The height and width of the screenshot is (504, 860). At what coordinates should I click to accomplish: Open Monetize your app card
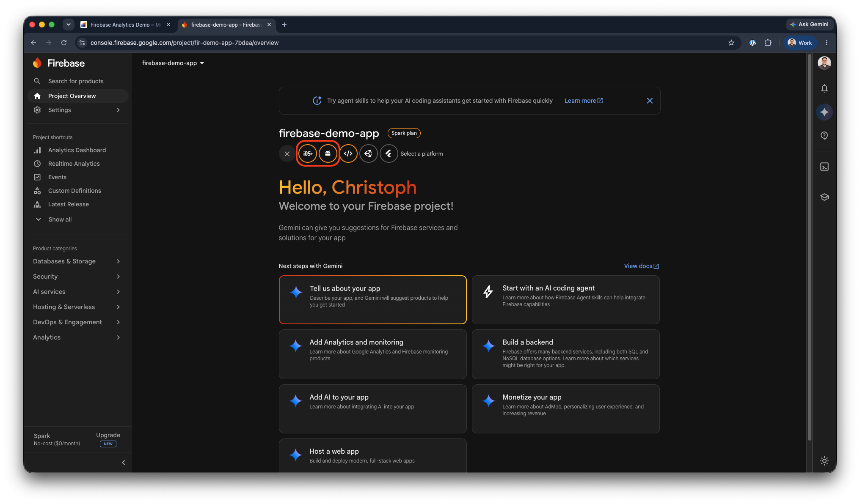pos(565,409)
